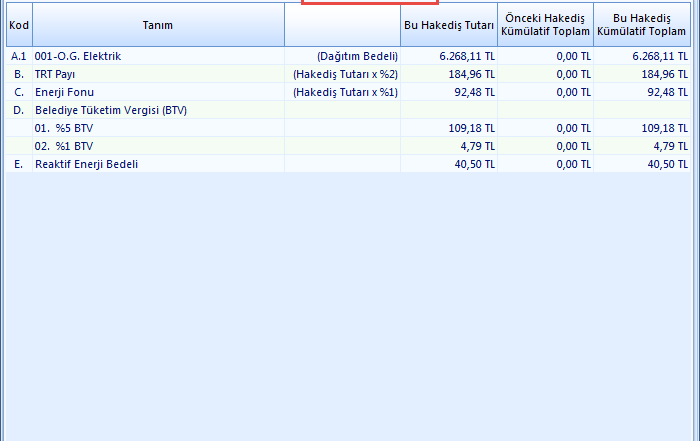Click the A.1 code cell
The height and width of the screenshot is (441, 700).
(18, 57)
